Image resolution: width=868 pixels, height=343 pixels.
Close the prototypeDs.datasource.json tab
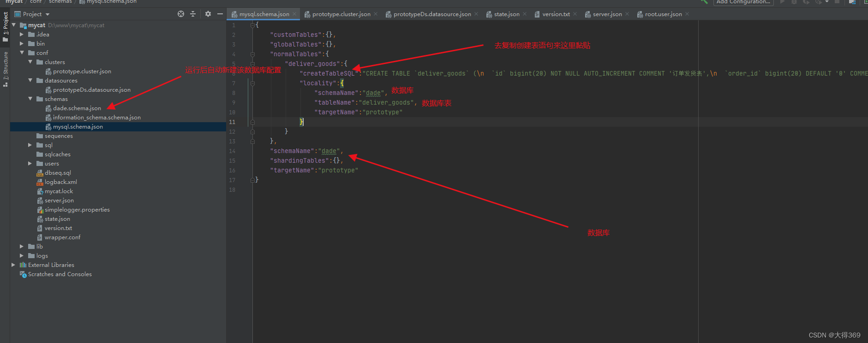(476, 14)
